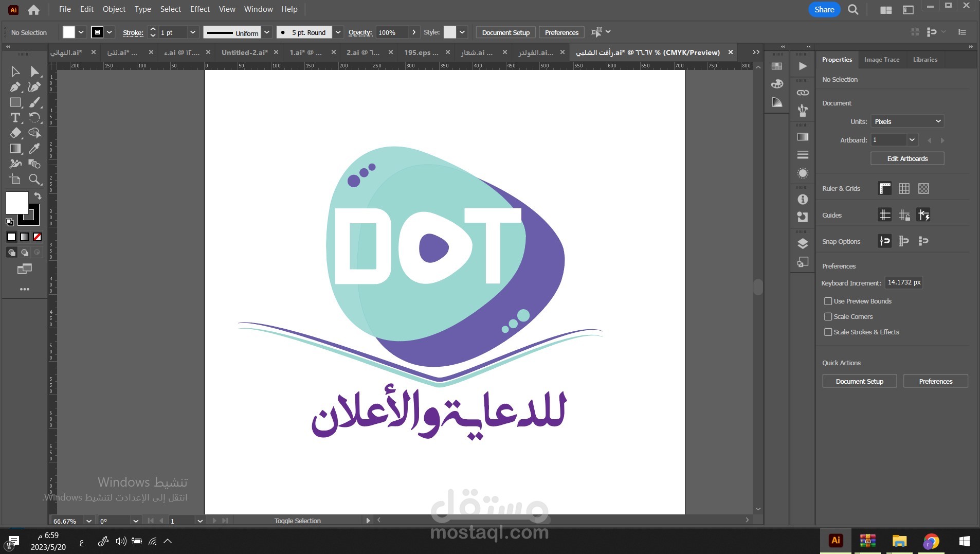Screen dimensions: 980x554
Task: Select the Pen tool
Action: point(15,87)
